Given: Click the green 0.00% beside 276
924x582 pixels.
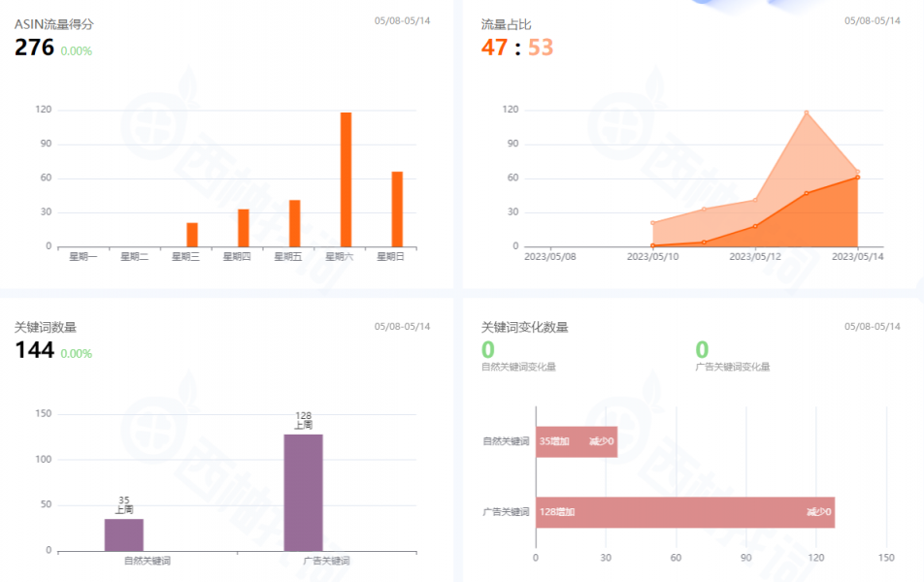Looking at the screenshot, I should point(77,51).
